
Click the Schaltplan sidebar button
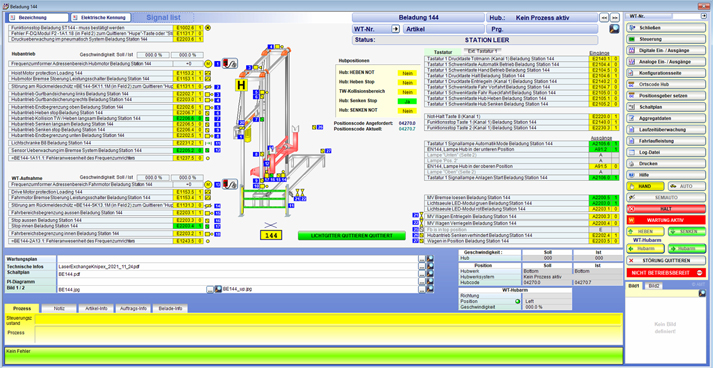(666, 107)
